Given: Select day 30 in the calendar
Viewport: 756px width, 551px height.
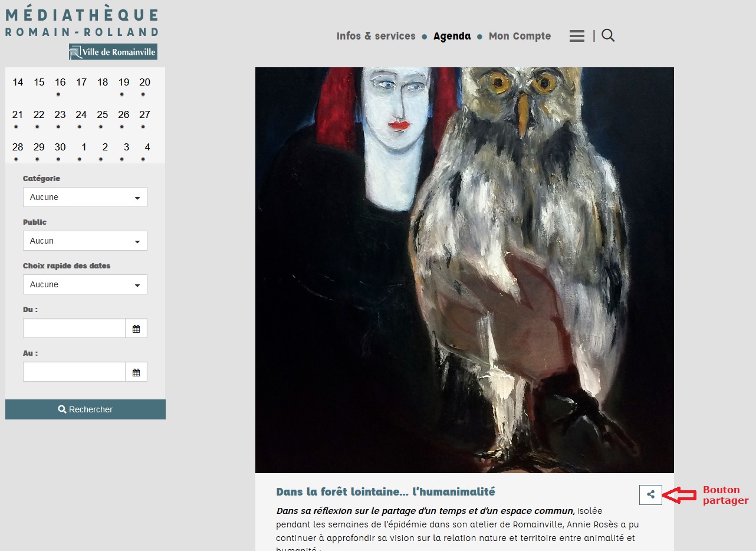Looking at the screenshot, I should point(60,147).
